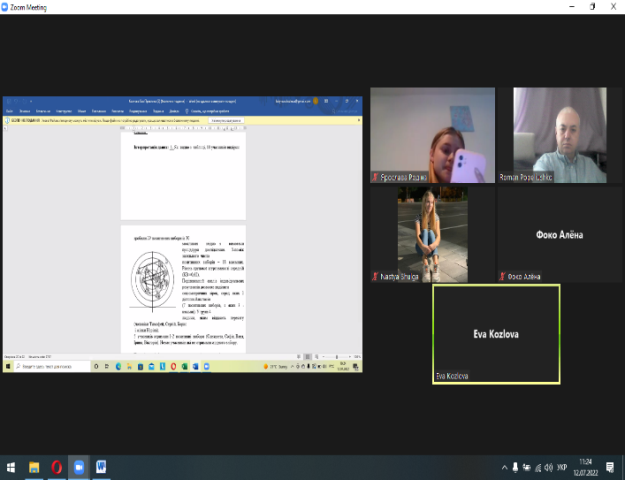Select Roman's video tile

tap(559, 129)
